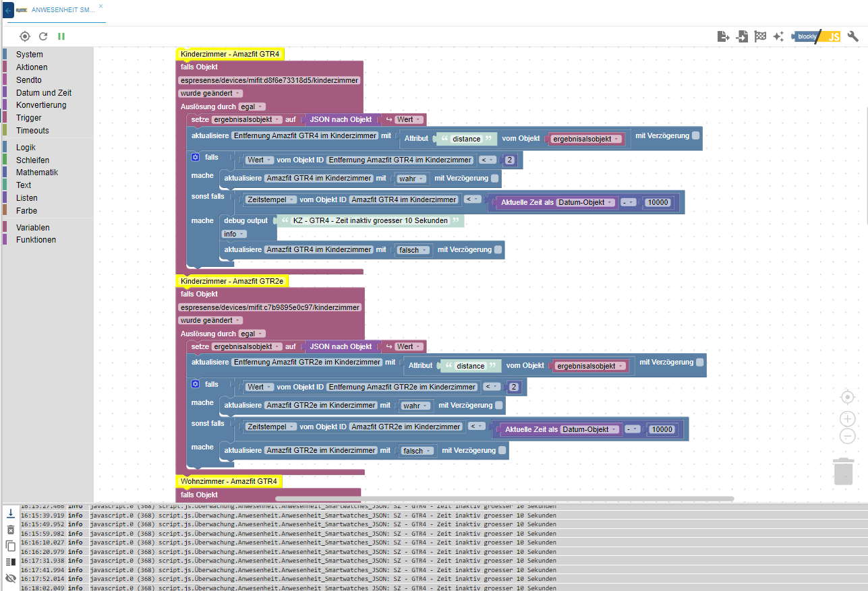Open the Mathematik toolbox category
Viewport: 868px width, 591px height.
[x=37, y=173]
